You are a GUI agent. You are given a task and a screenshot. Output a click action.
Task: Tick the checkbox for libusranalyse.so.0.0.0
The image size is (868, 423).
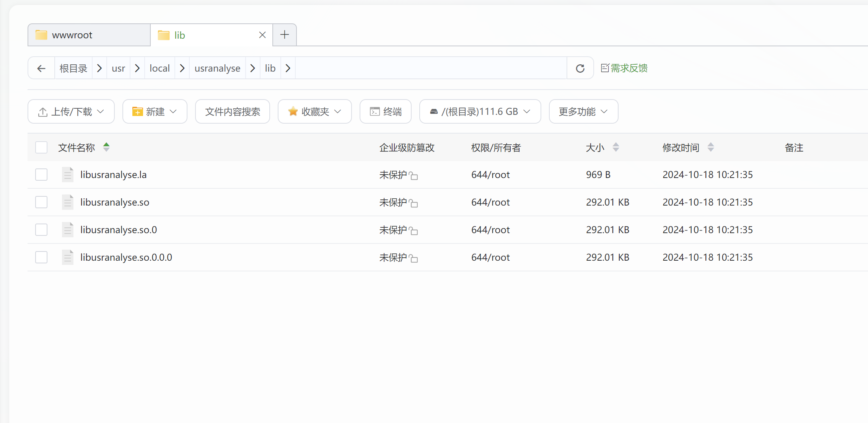point(41,257)
